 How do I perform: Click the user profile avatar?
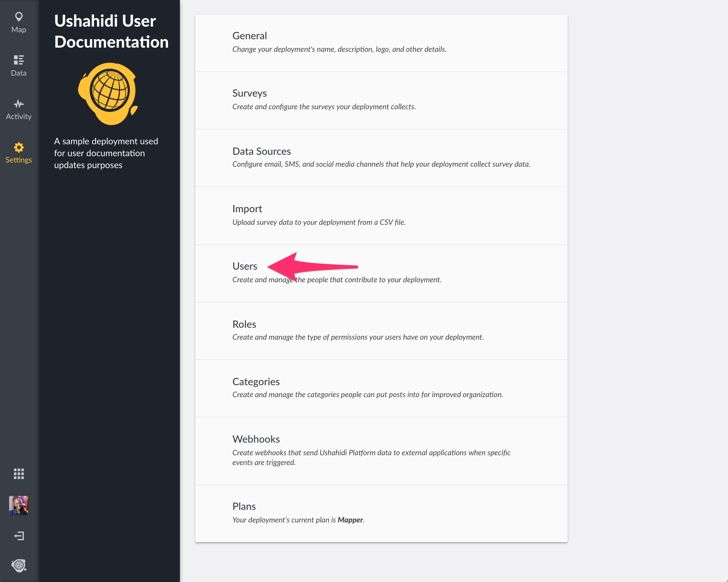pyautogui.click(x=19, y=505)
